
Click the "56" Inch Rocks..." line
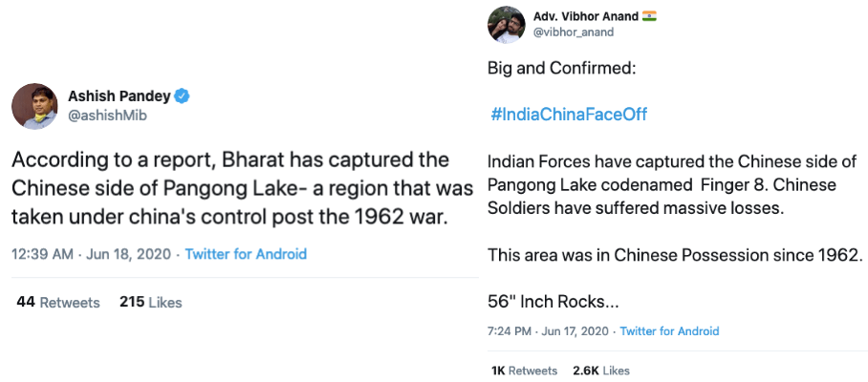point(553,302)
